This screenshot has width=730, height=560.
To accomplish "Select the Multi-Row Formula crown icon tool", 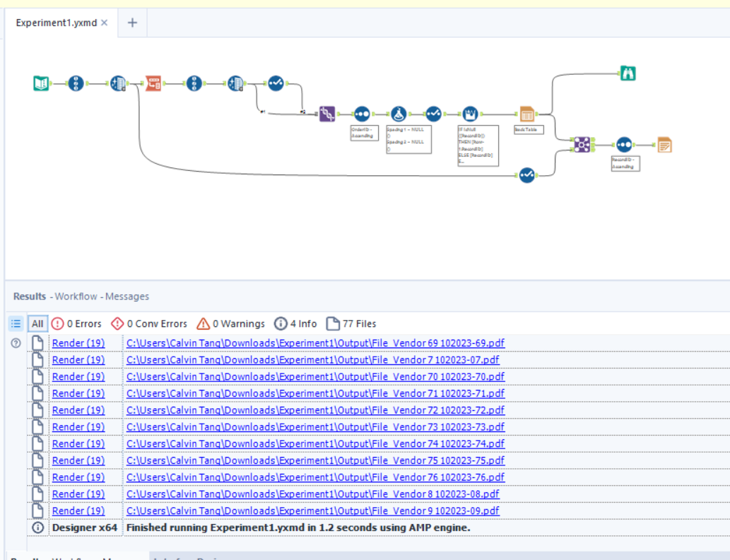I will pyautogui.click(x=470, y=113).
